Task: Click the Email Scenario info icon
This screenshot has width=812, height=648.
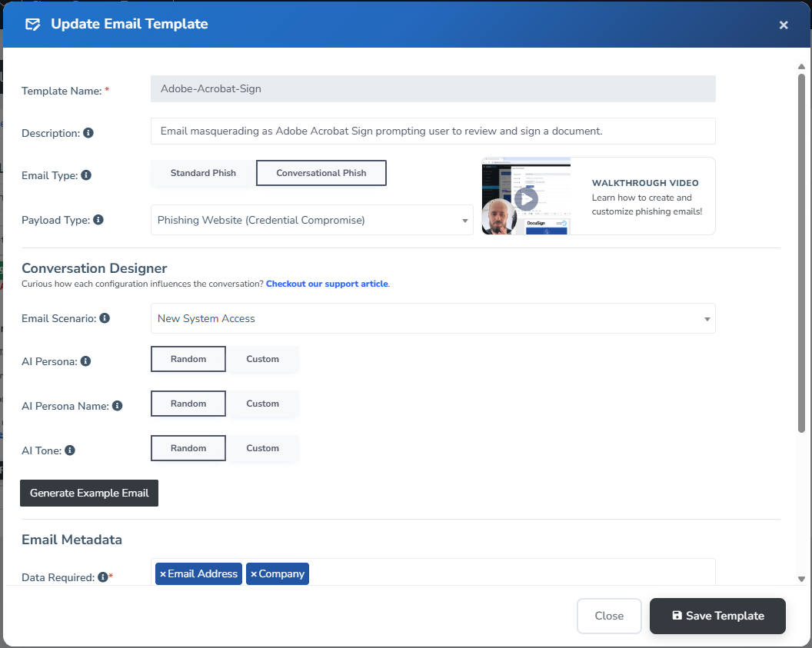Action: (105, 318)
